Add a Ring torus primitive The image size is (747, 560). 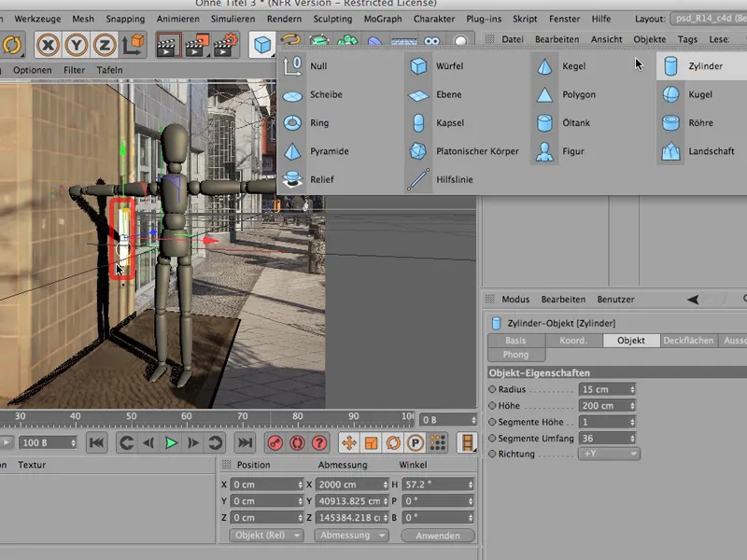tap(306, 123)
